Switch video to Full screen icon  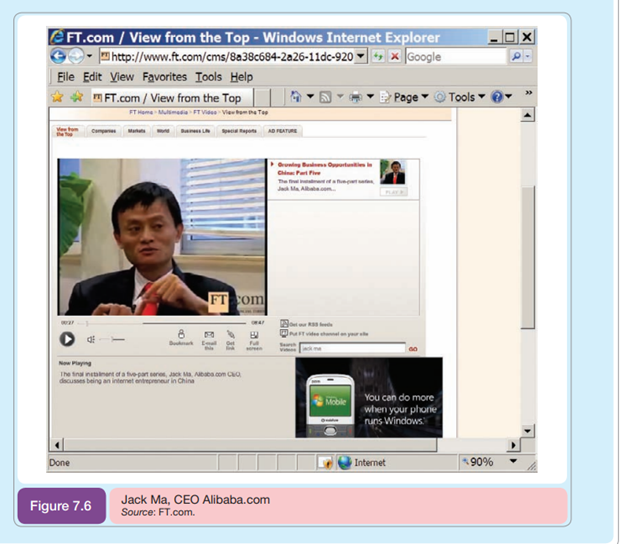(254, 341)
